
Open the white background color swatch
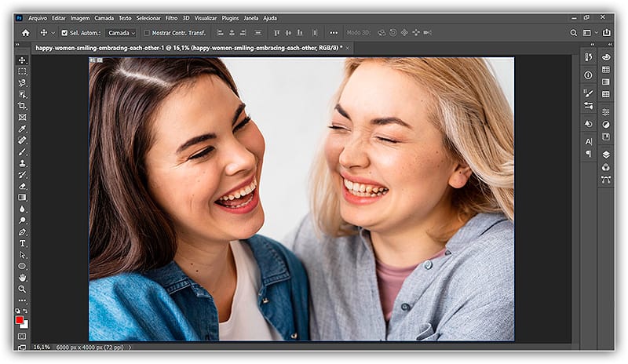coord(26,326)
